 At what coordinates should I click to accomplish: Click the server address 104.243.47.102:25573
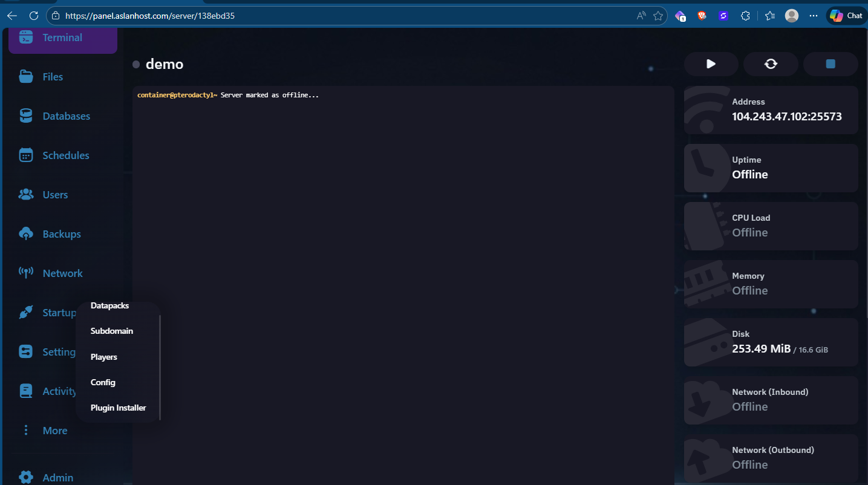786,117
